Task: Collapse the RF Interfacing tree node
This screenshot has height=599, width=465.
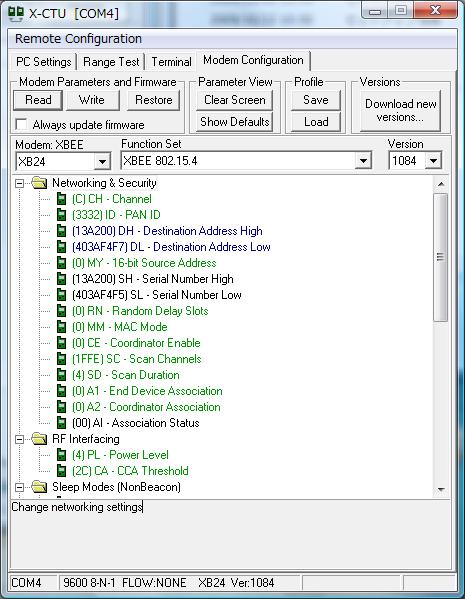Action: (x=19, y=439)
